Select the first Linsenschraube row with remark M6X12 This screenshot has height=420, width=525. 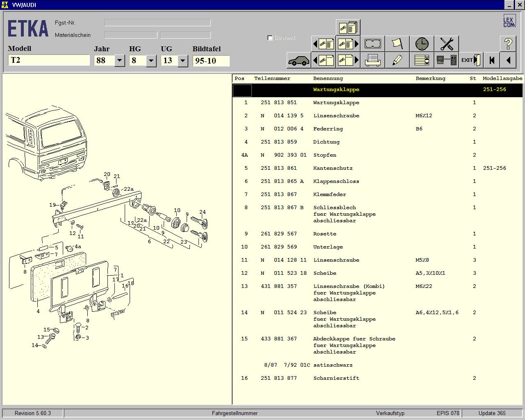click(x=378, y=116)
